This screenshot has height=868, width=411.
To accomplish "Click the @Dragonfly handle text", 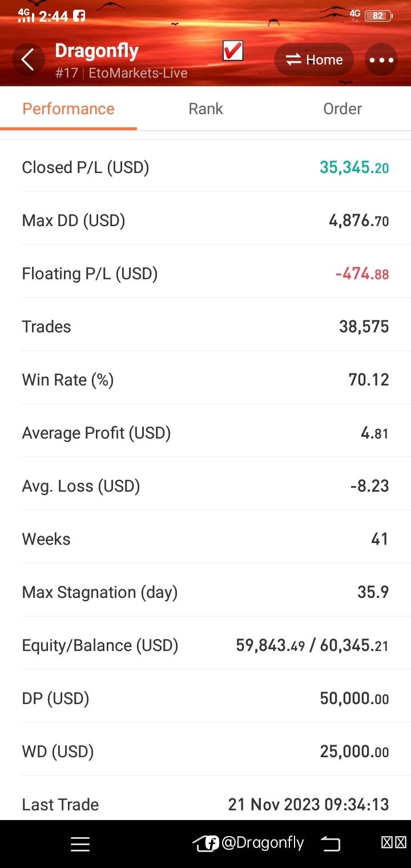I will coord(263,843).
